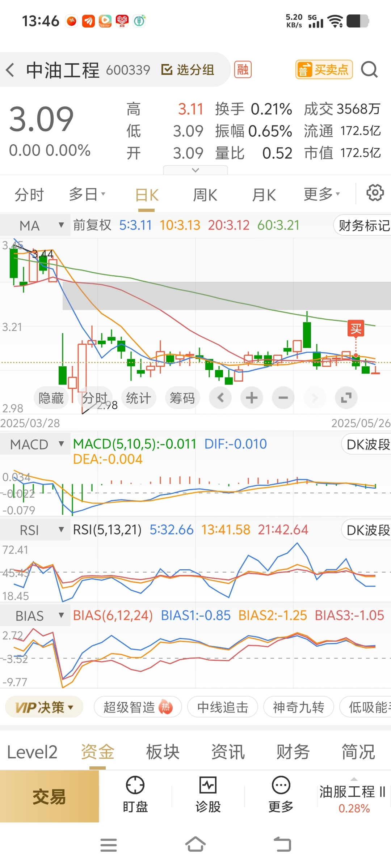Tap DK波段 button in MACD panel
Image resolution: width=391 pixels, height=868 pixels.
[366, 444]
